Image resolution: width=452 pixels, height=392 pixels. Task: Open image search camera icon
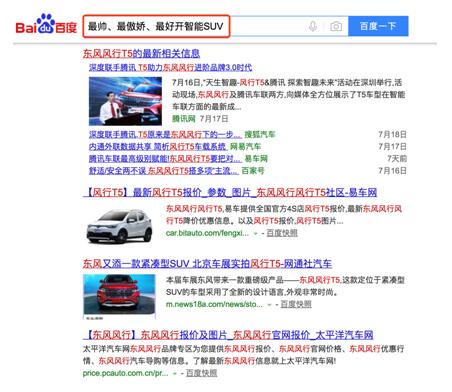336,26
